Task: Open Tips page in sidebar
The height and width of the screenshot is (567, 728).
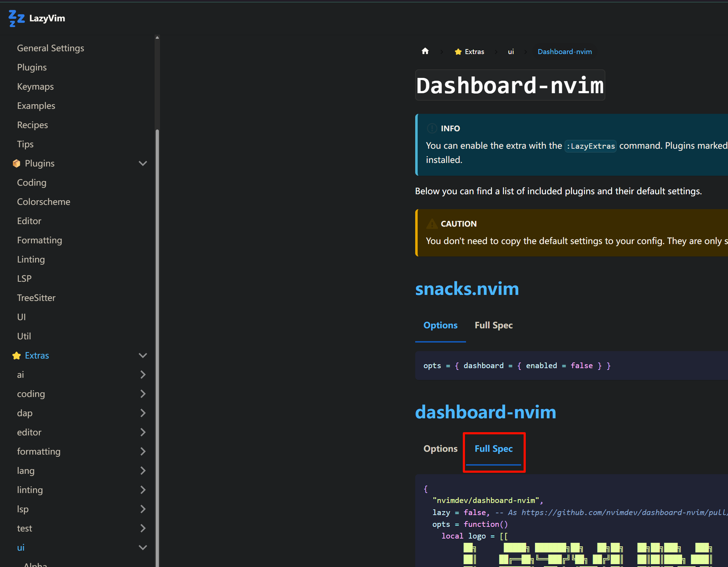Action: coord(25,144)
